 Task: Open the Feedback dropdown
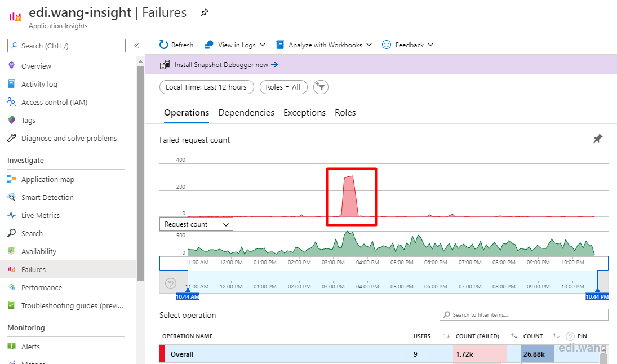(407, 45)
